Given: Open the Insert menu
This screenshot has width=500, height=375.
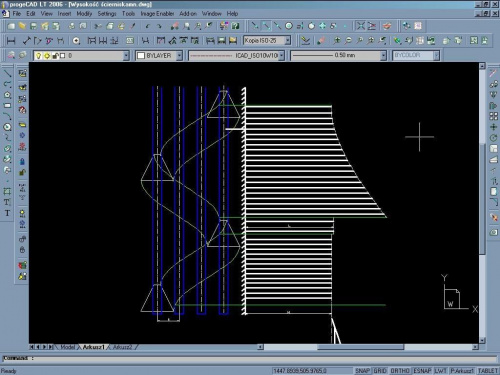Looking at the screenshot, I should point(64,14).
